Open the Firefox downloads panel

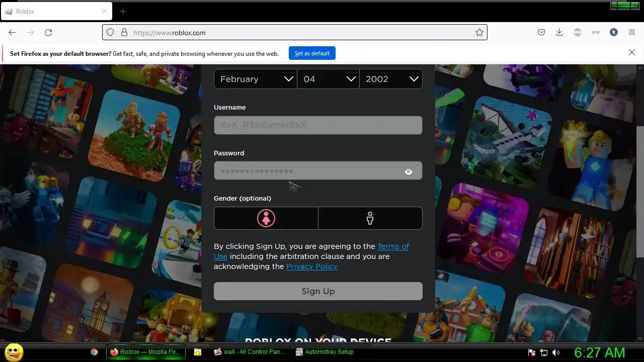pos(559,32)
